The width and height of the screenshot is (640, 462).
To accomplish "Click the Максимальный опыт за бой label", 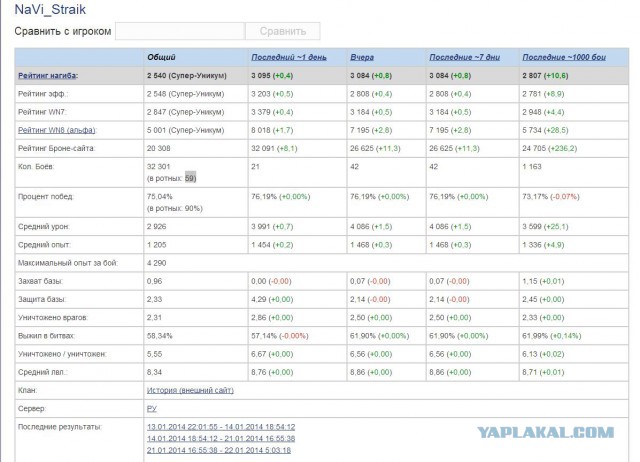I will [68, 263].
